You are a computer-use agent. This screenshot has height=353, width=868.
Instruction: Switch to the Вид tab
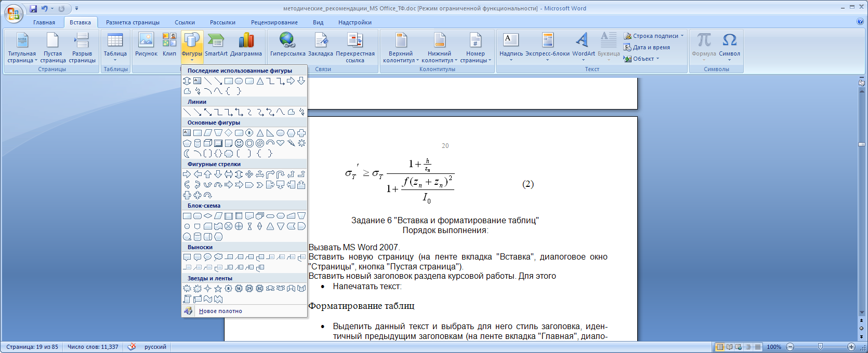[318, 22]
